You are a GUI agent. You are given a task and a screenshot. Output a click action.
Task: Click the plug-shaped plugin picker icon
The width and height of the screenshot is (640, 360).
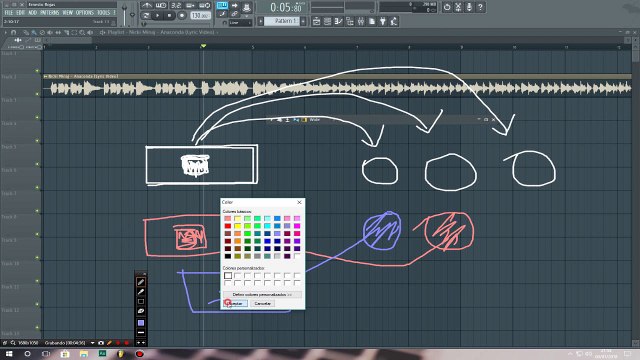pos(383,21)
